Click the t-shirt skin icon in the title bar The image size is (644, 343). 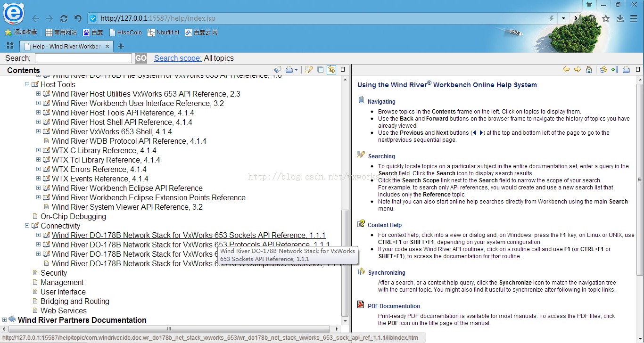(589, 5)
